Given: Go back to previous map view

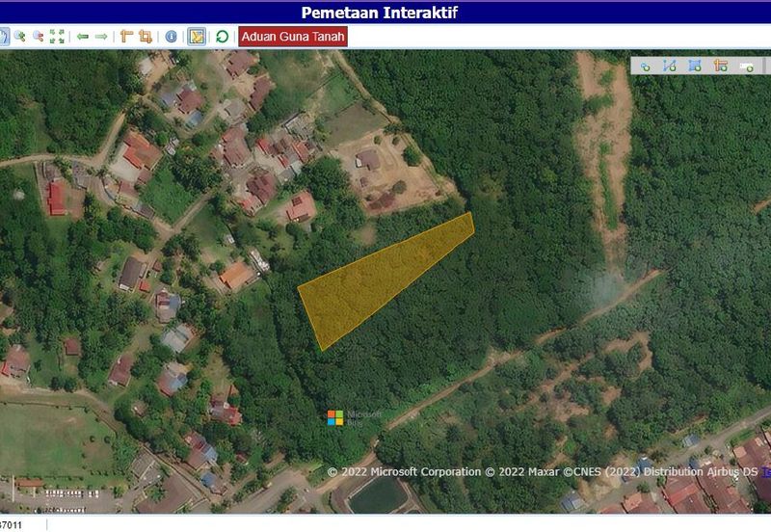Looking at the screenshot, I should click(x=83, y=37).
